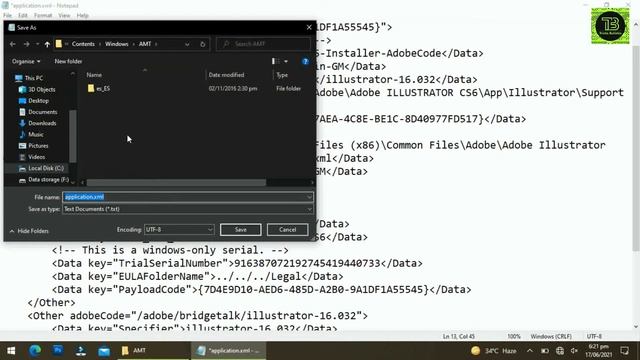The height and width of the screenshot is (360, 640).
Task: Open the Help button in dialog
Action: tap(305, 61)
